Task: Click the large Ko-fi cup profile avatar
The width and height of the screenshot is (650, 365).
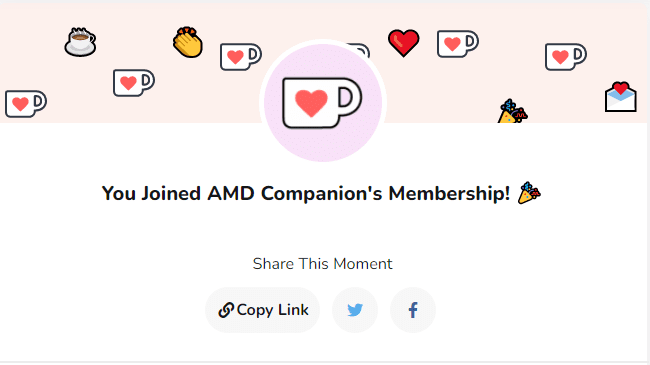Action: tap(323, 102)
